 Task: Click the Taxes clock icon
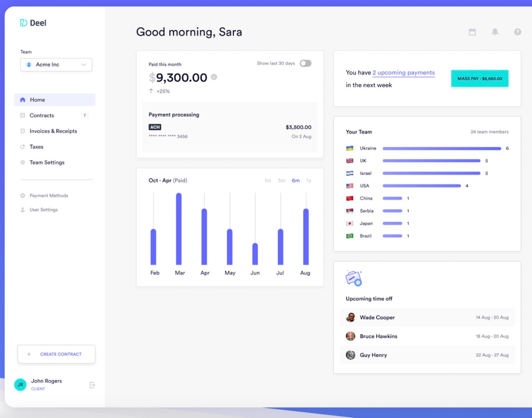click(22, 147)
